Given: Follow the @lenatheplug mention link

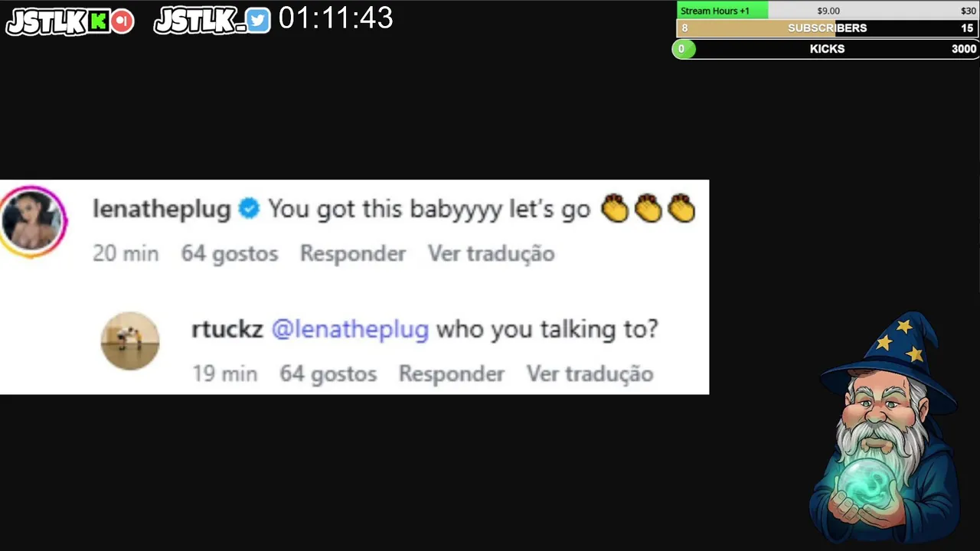Looking at the screenshot, I should click(x=350, y=330).
